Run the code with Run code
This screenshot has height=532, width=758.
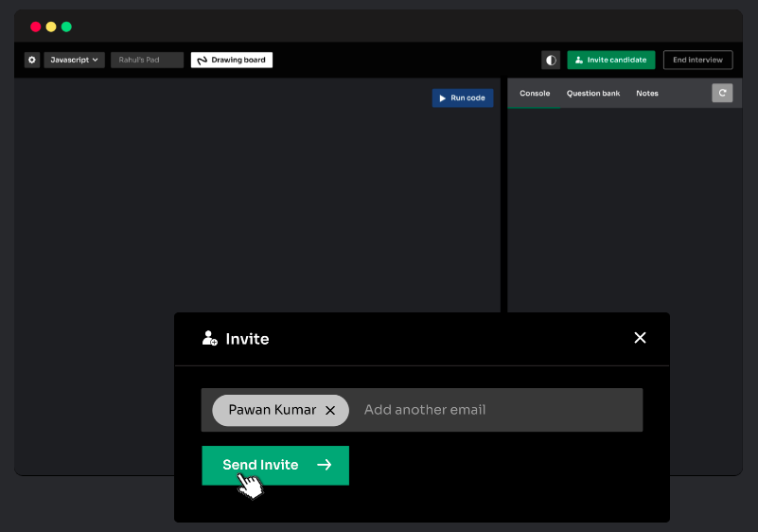coord(463,98)
